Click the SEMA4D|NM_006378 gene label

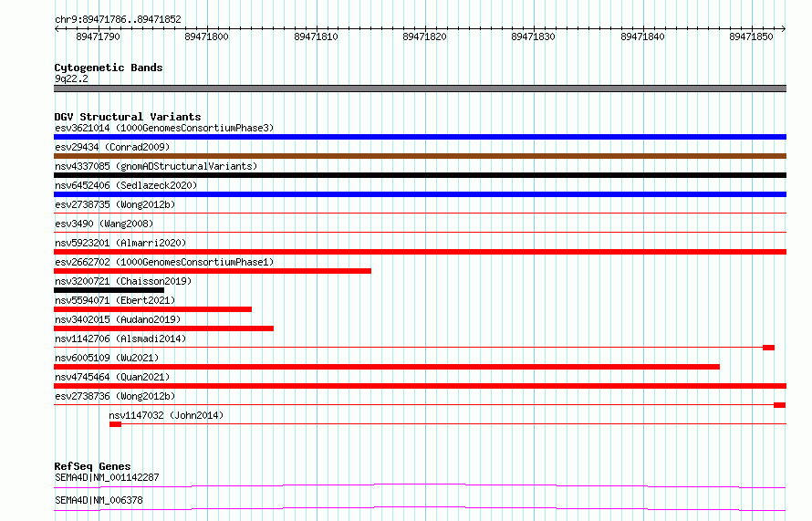[99, 500]
